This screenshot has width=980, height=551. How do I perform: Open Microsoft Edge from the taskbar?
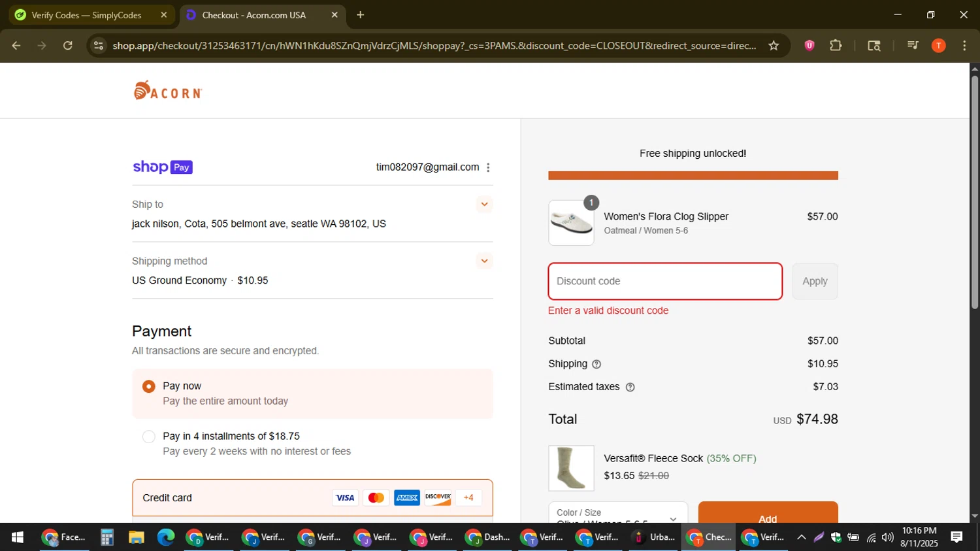tap(165, 537)
